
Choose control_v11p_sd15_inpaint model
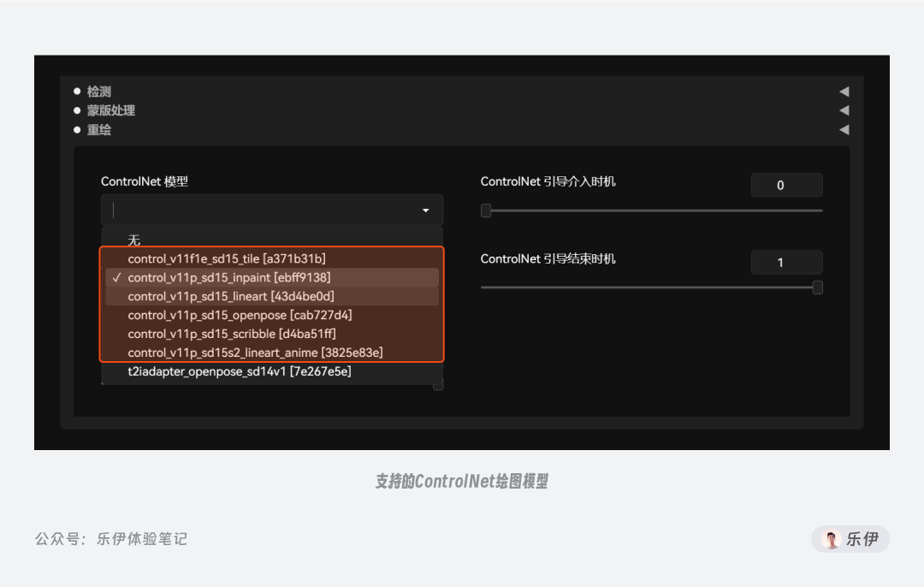272,277
